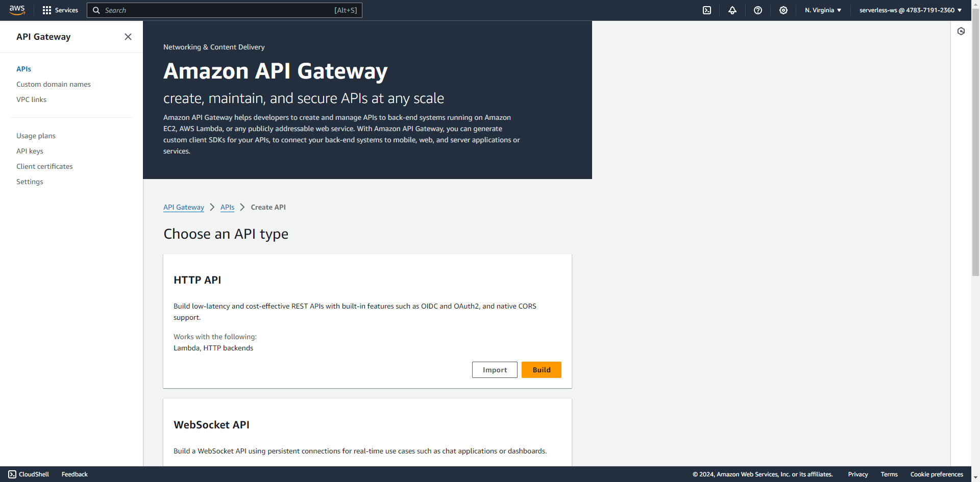Click the CloudShell icon in footer
Viewport: 980px width, 482px height.
12,474
